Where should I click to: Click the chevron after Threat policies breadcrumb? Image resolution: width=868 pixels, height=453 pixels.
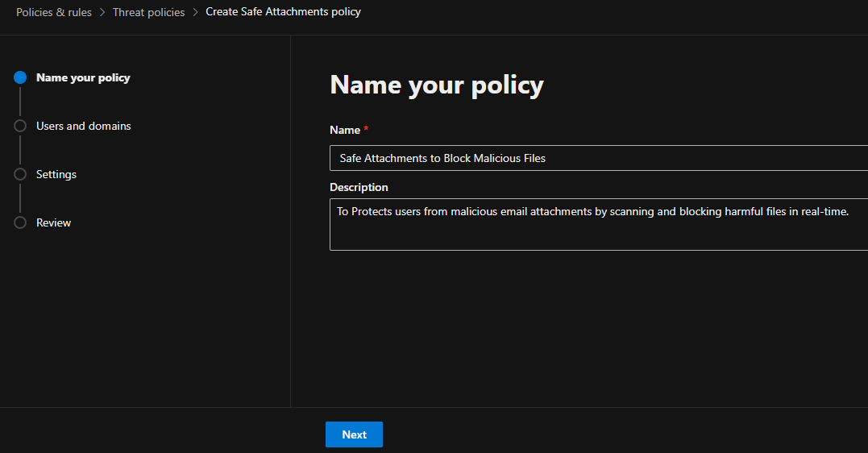[195, 13]
